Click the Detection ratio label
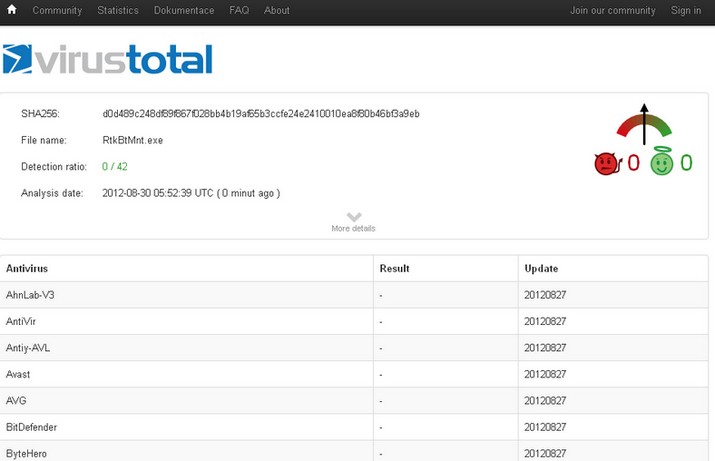 [x=54, y=166]
